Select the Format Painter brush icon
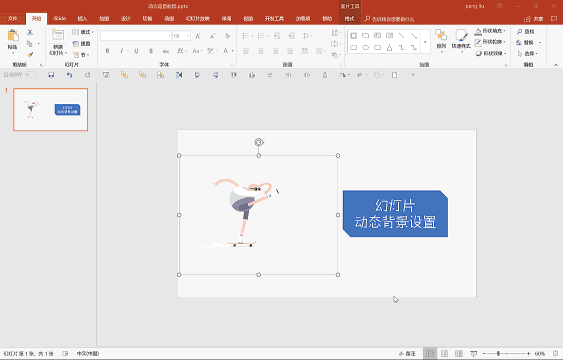This screenshot has height=360, width=563. [30, 55]
